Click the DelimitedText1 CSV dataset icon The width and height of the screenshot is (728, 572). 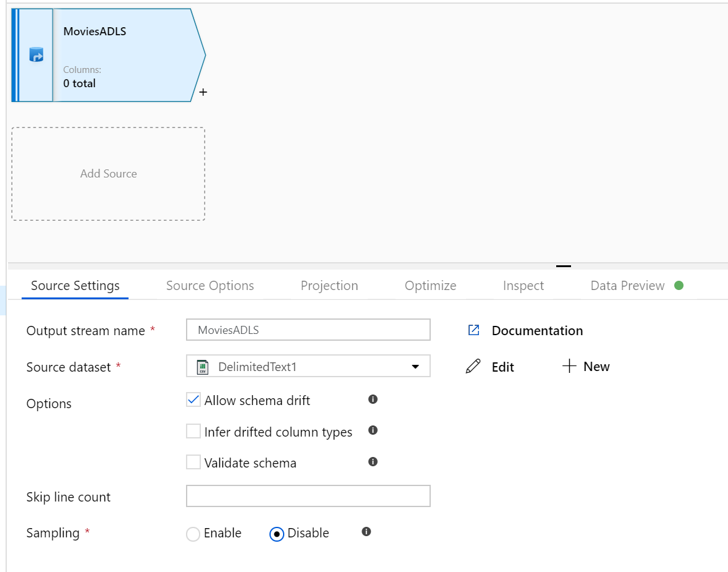click(202, 366)
